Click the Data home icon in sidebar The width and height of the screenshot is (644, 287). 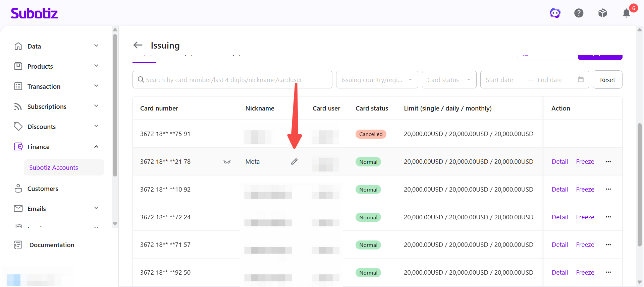pos(18,46)
